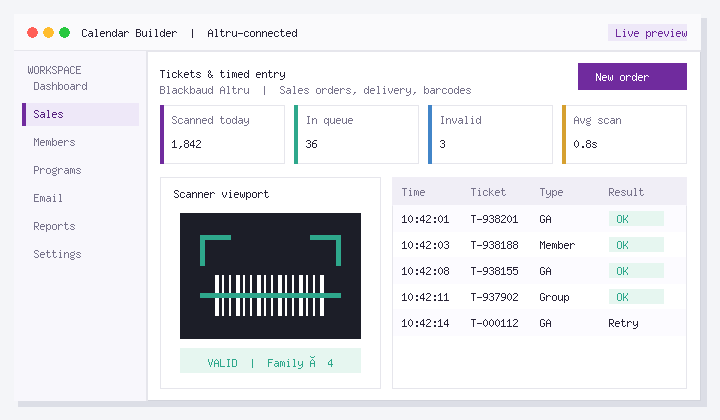Click the New order button
The width and height of the screenshot is (720, 420).
click(x=632, y=77)
